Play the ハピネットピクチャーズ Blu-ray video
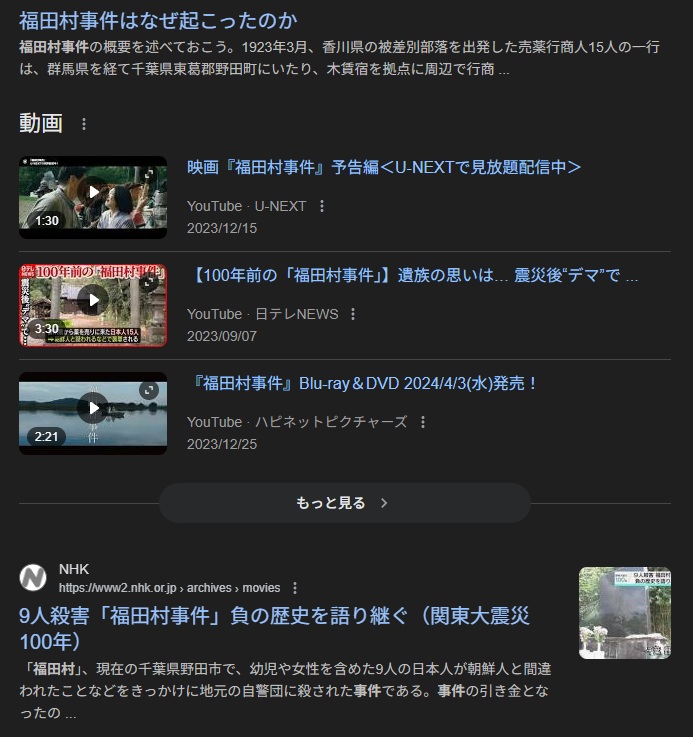The image size is (693, 737). click(x=93, y=408)
